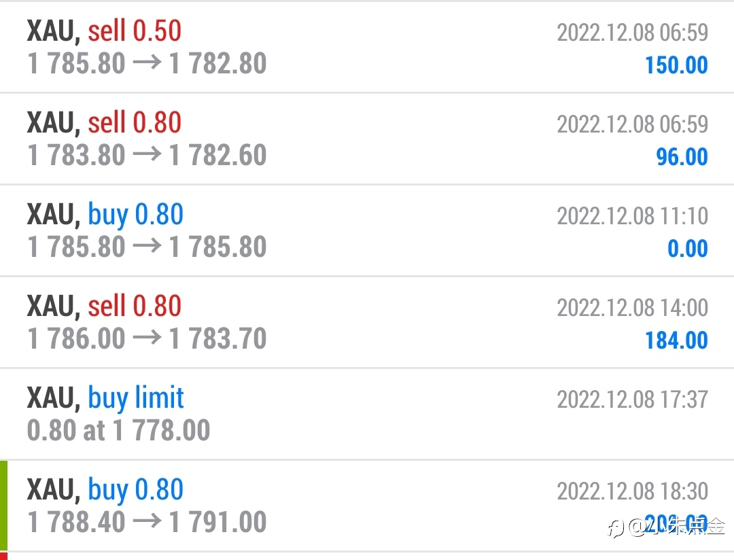The width and height of the screenshot is (734, 560).
Task: Open the XAU sell 0.50 trade row
Action: coord(367,47)
